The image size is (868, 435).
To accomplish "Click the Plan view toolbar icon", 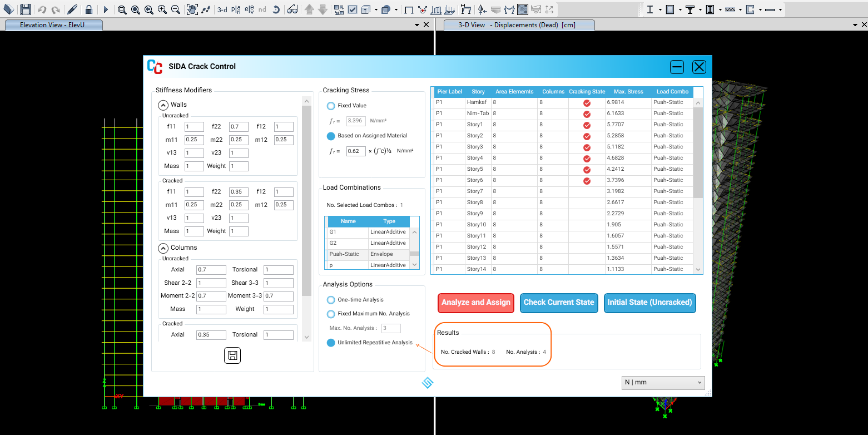I will tap(236, 9).
